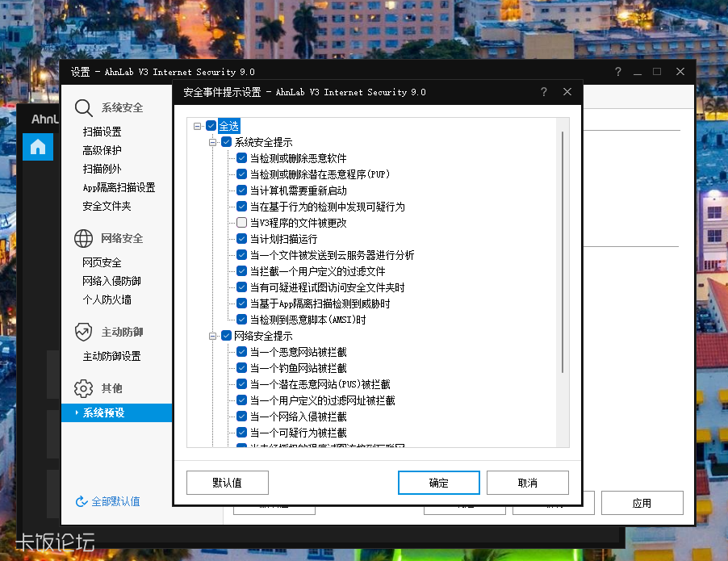Click the blue home icon on left panel
The image size is (728, 561).
pyautogui.click(x=38, y=147)
